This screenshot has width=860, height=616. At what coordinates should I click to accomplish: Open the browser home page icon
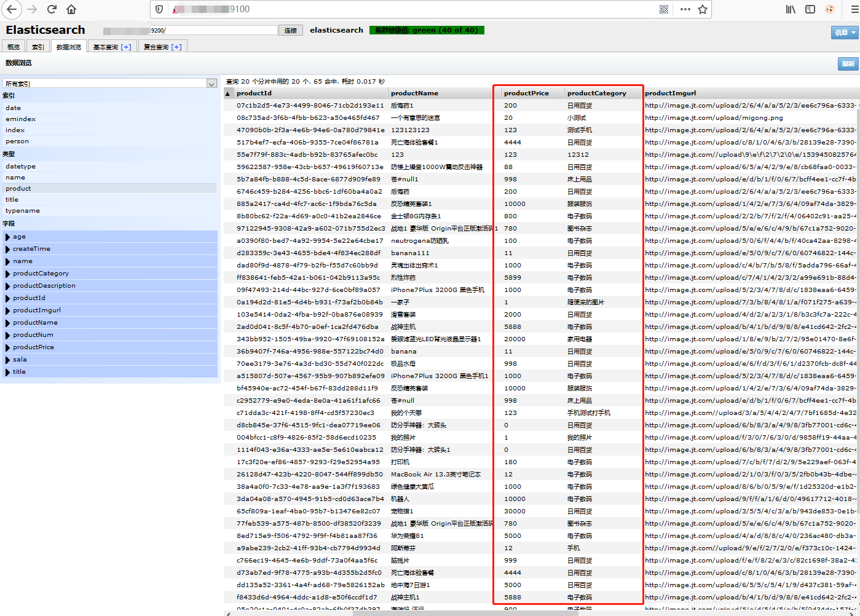pyautogui.click(x=71, y=9)
